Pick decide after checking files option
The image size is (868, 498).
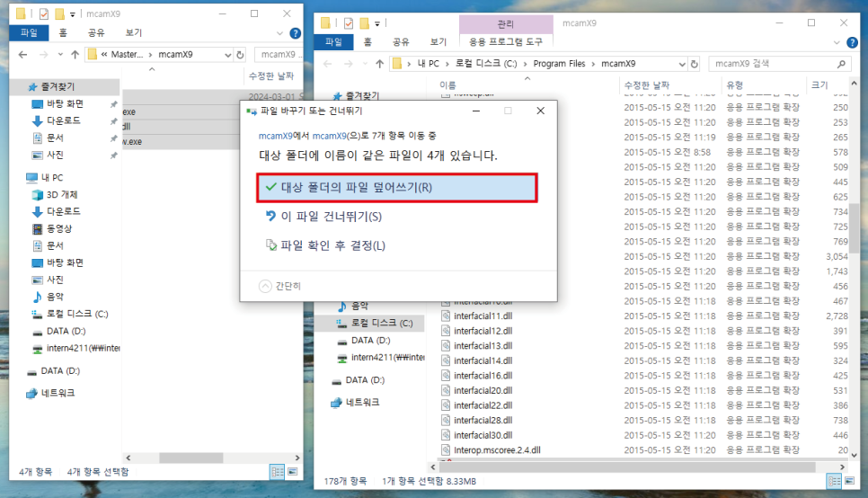325,245
